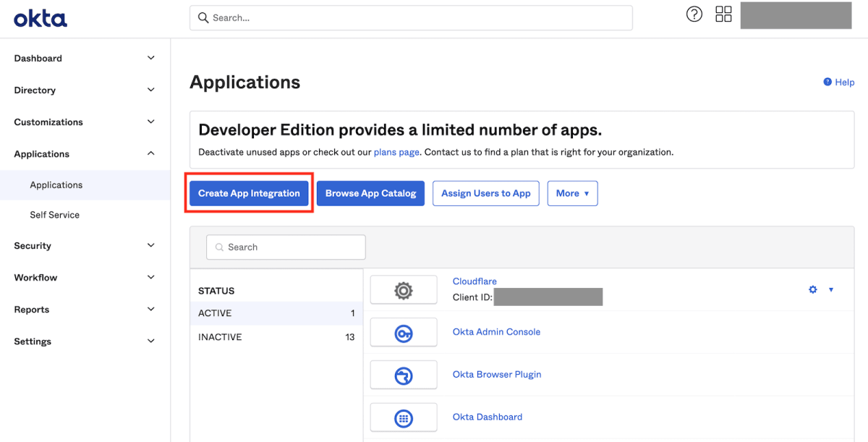
Task: Select the Okta Admin Console app icon
Action: [403, 331]
